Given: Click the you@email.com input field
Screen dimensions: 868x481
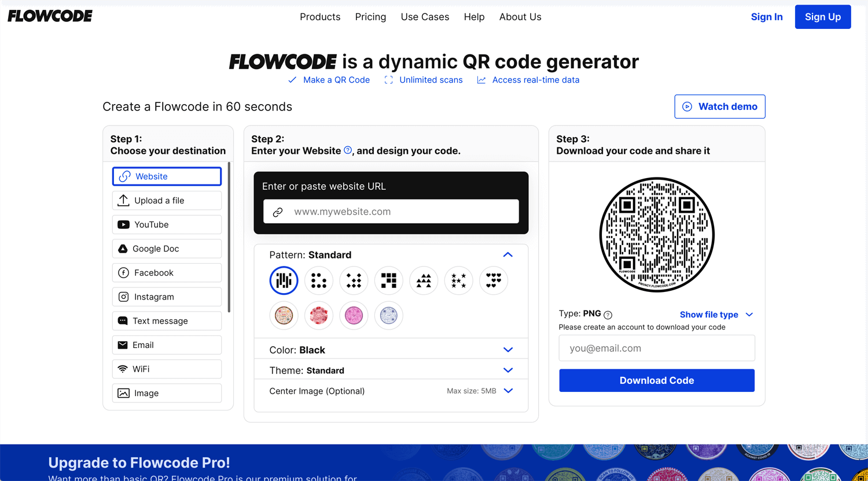Looking at the screenshot, I should [x=657, y=348].
